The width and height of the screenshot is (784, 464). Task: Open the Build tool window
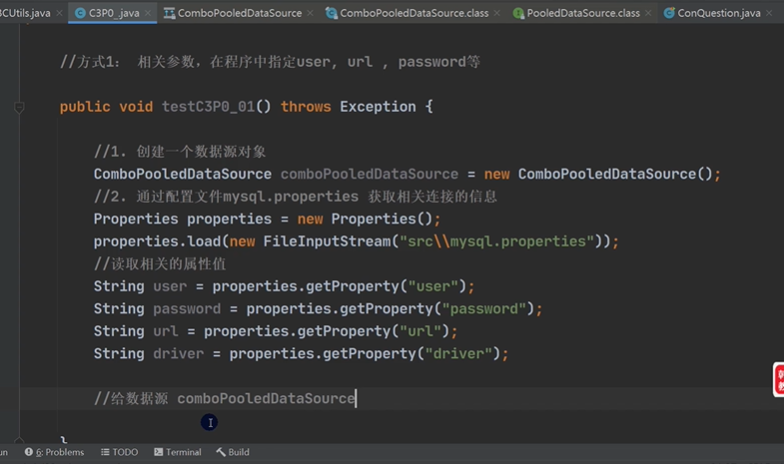(233, 452)
